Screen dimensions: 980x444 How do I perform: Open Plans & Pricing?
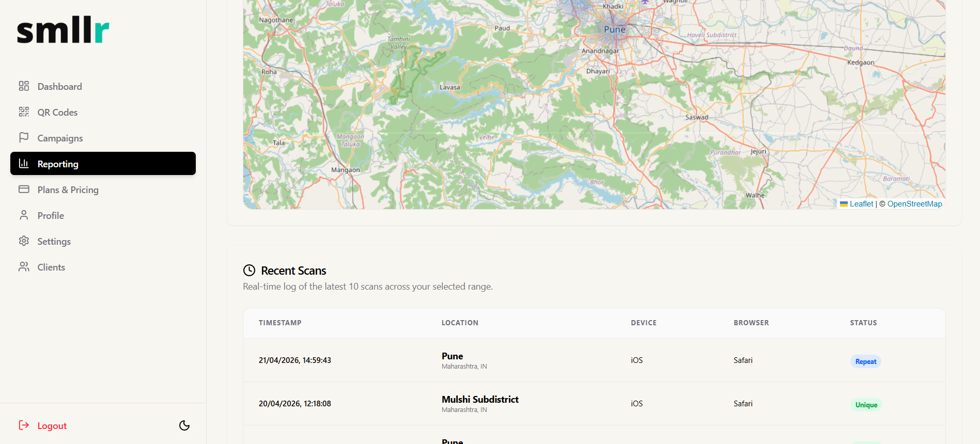coord(103,189)
